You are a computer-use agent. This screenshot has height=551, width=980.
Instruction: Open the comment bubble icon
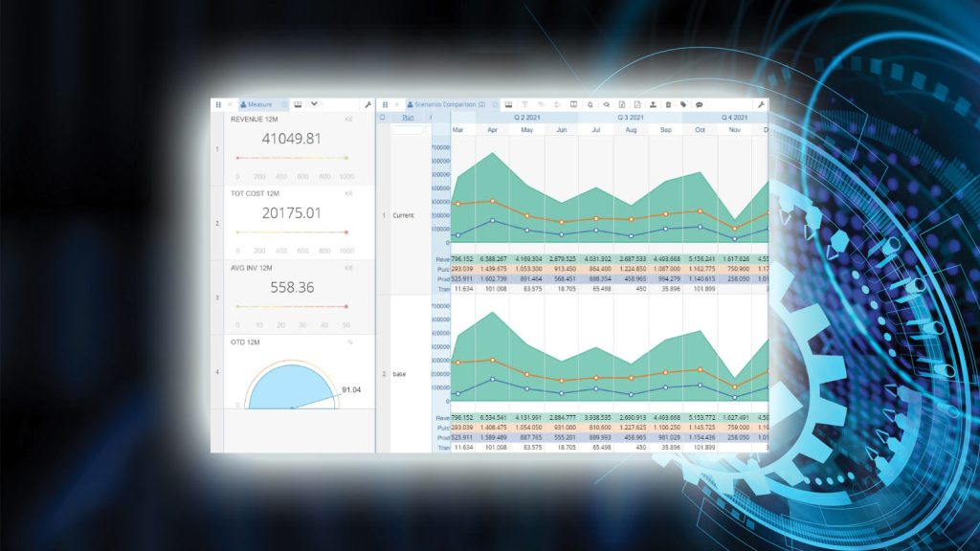point(700,104)
